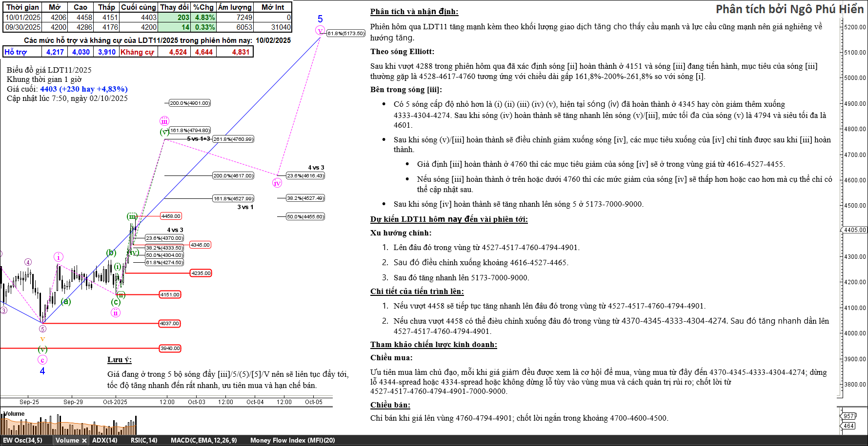Close the Volume indicator tab
Viewport: 868px width, 446px height.
pyautogui.click(x=84, y=441)
